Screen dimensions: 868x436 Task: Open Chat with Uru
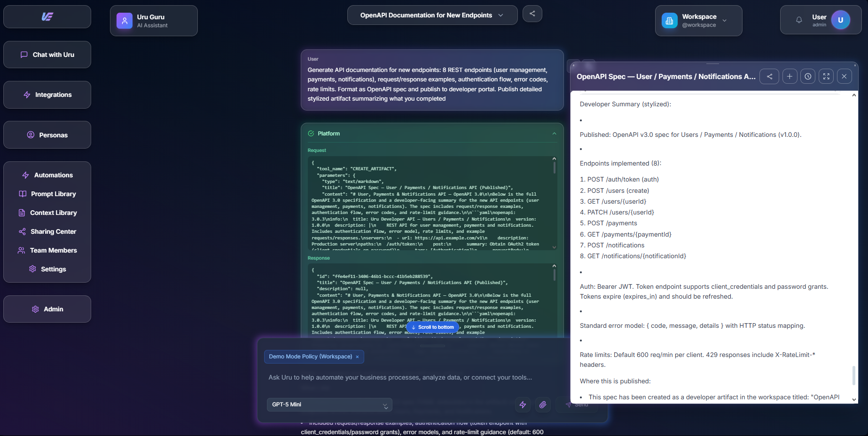tap(47, 55)
